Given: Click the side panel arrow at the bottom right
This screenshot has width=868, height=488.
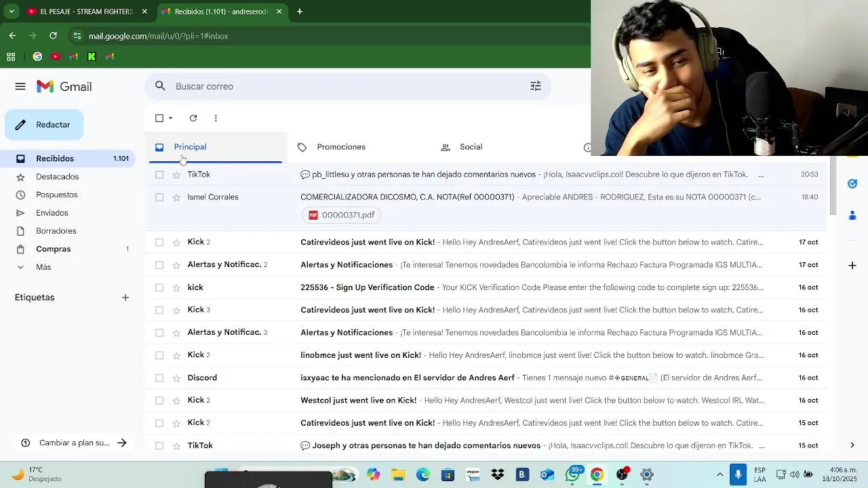Looking at the screenshot, I should [x=852, y=445].
